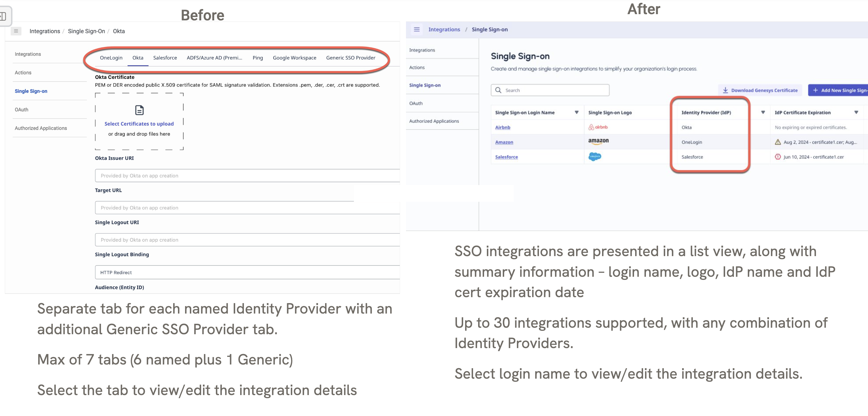
Task: Click the plus icon on Add New Single Sign-on
Action: tap(815, 90)
